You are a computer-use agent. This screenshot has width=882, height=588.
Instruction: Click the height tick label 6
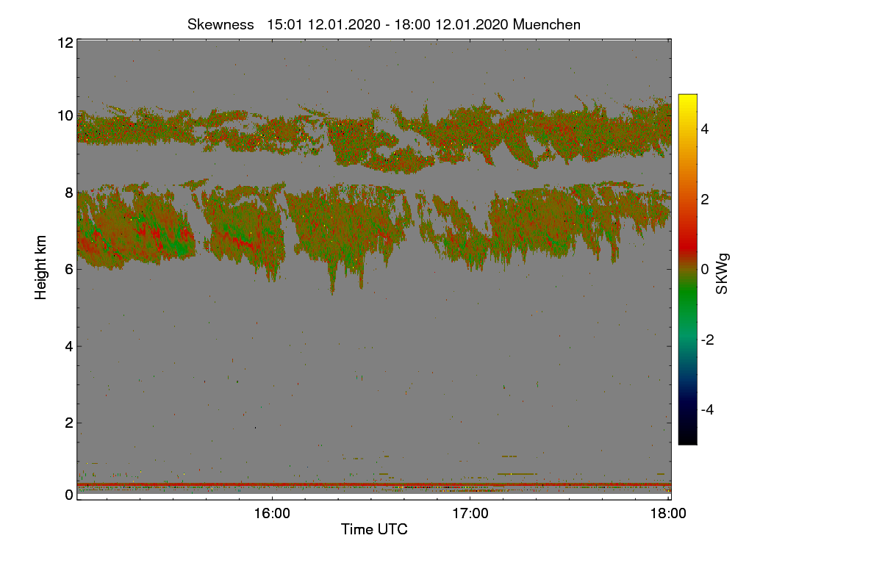tap(69, 269)
